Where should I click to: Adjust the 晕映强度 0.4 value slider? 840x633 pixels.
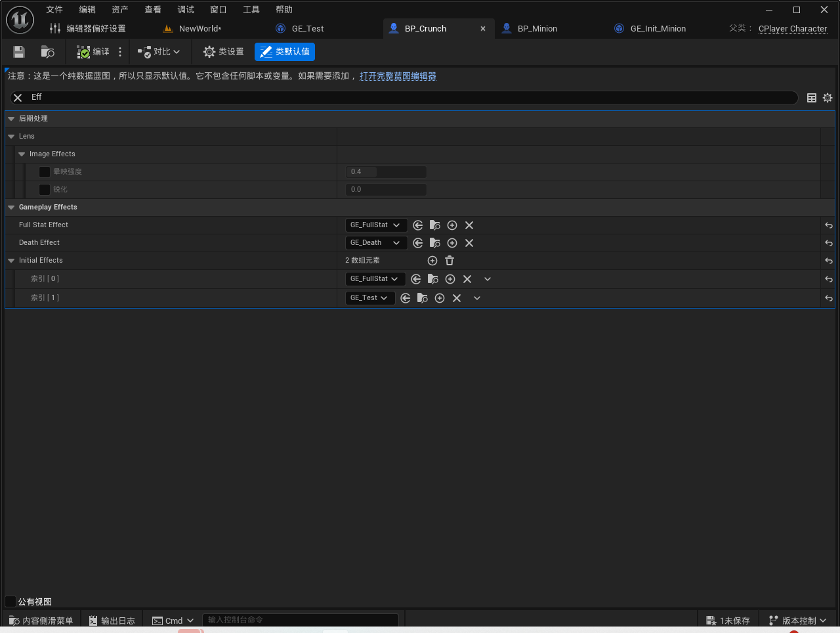pos(386,172)
